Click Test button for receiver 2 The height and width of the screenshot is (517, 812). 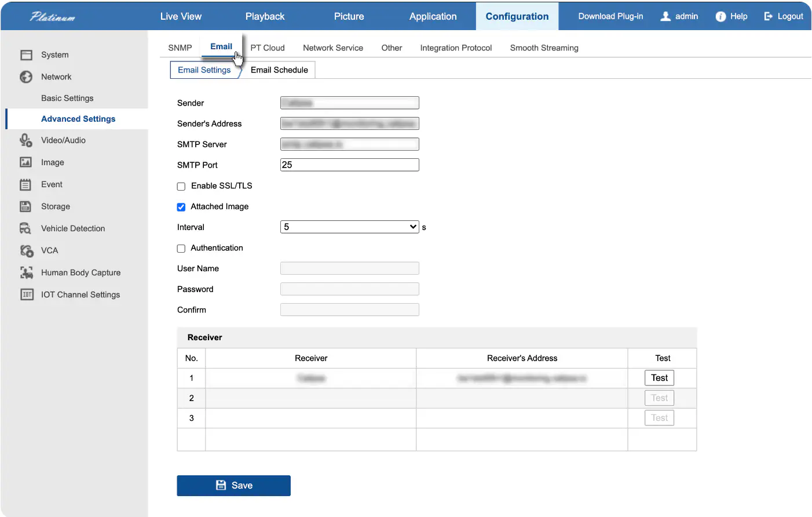tap(659, 398)
